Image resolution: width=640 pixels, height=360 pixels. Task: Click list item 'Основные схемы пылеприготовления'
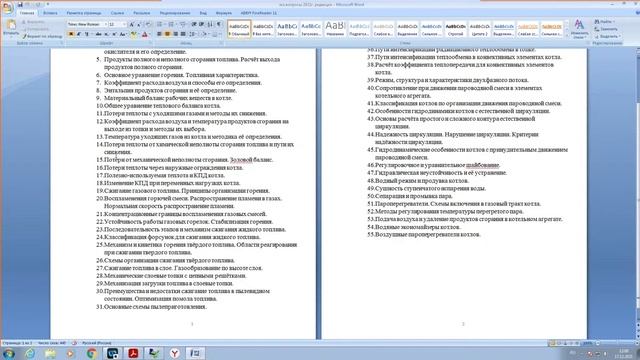(x=156, y=307)
